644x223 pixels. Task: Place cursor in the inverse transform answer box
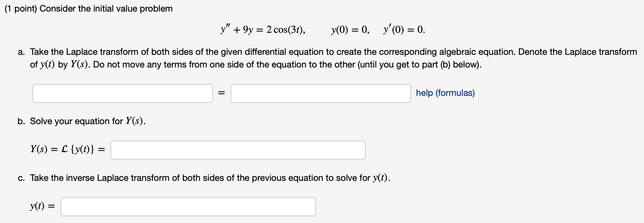[x=188, y=207]
